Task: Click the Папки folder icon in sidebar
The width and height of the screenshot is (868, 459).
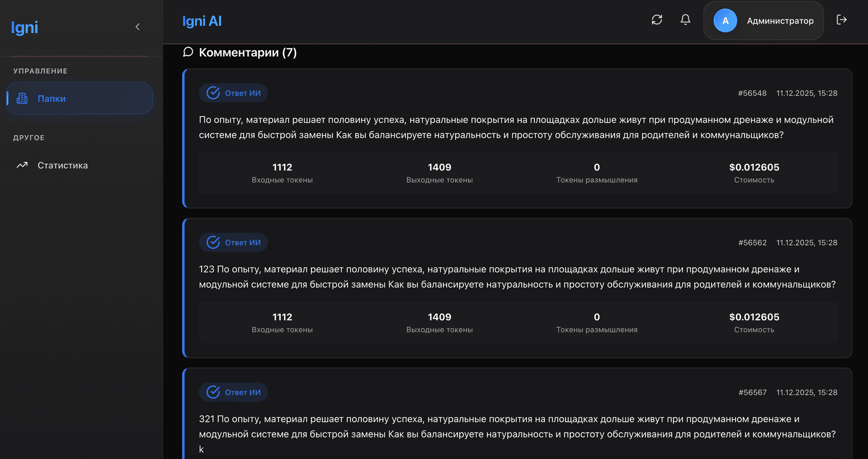Action: (22, 98)
